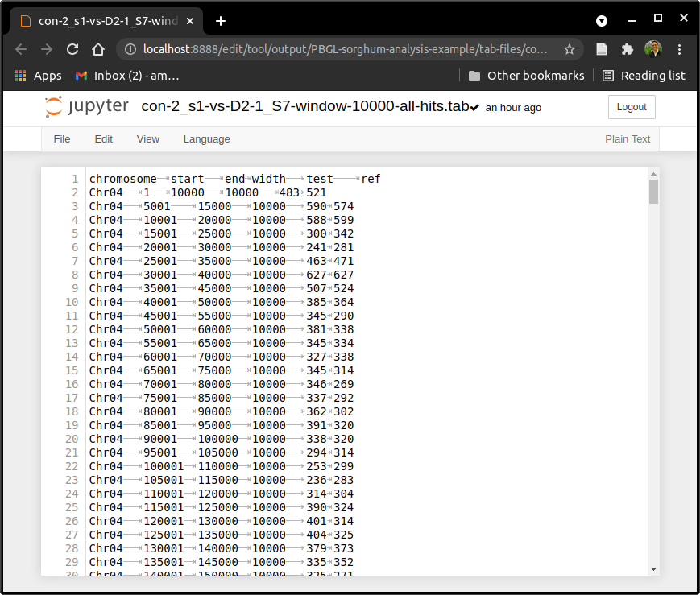700x595 pixels.
Task: Click the Jupyter logo
Action: tap(87, 106)
